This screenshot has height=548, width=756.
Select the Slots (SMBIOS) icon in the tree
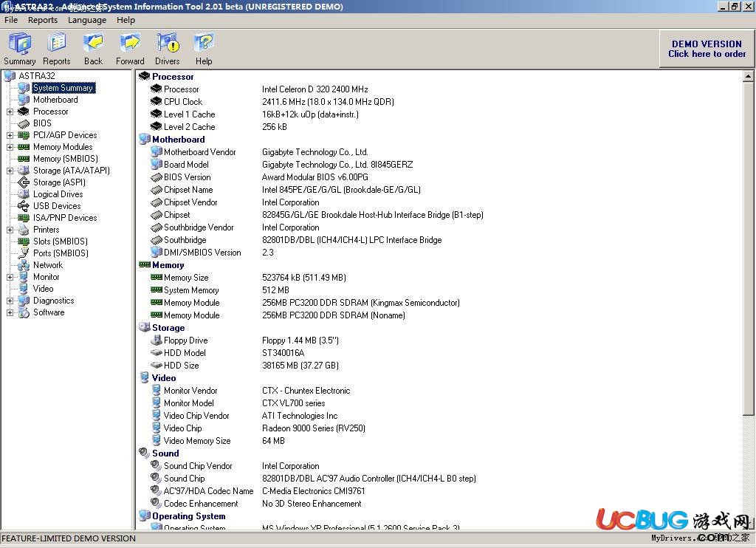[24, 242]
